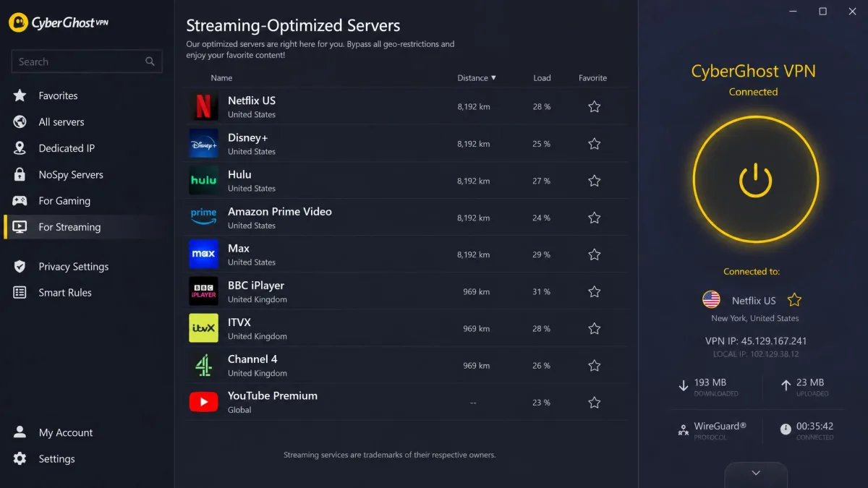Image resolution: width=868 pixels, height=488 pixels.
Task: Click the Amazon Prime Video logo
Action: click(203, 217)
